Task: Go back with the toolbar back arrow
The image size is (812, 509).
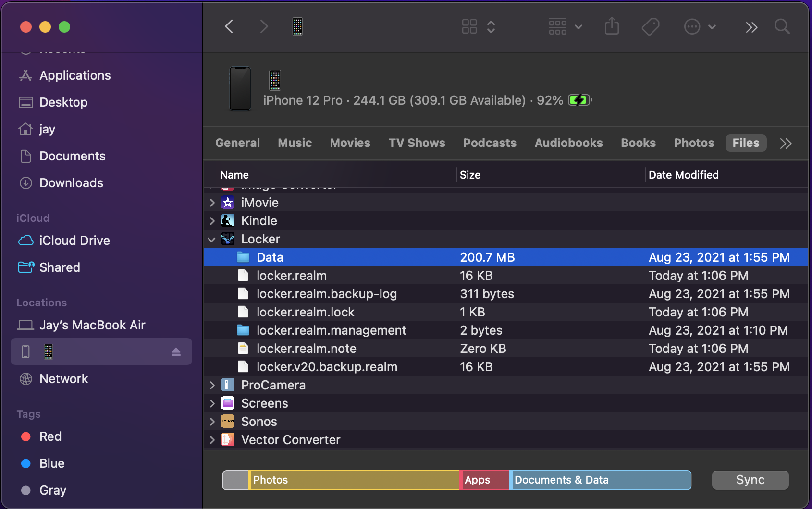Action: tap(229, 26)
